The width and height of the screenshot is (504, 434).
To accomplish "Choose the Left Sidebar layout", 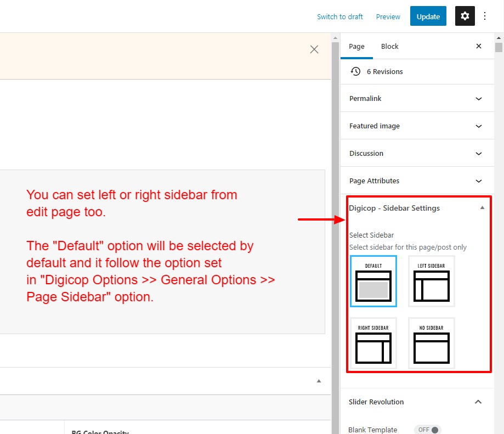I will [432, 281].
